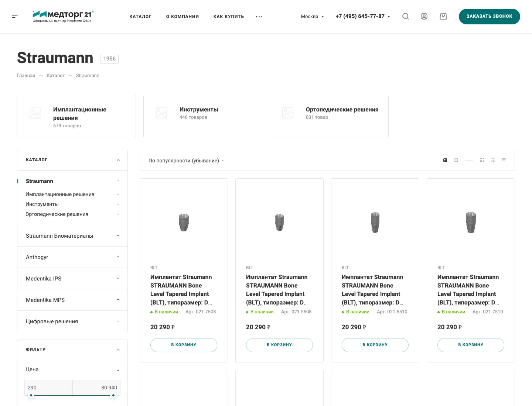The height and width of the screenshot is (406, 532).
Task: Open the user account icon
Action: (x=424, y=16)
